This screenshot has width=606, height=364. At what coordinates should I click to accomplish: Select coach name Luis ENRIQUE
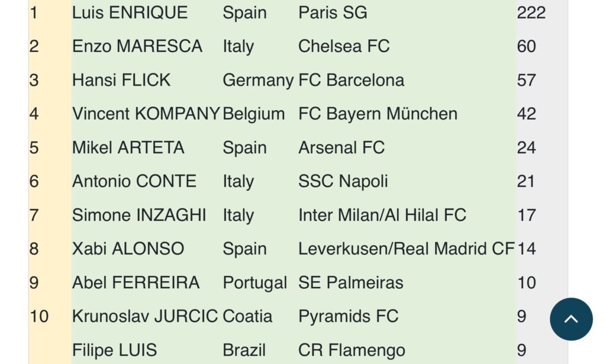point(130,12)
